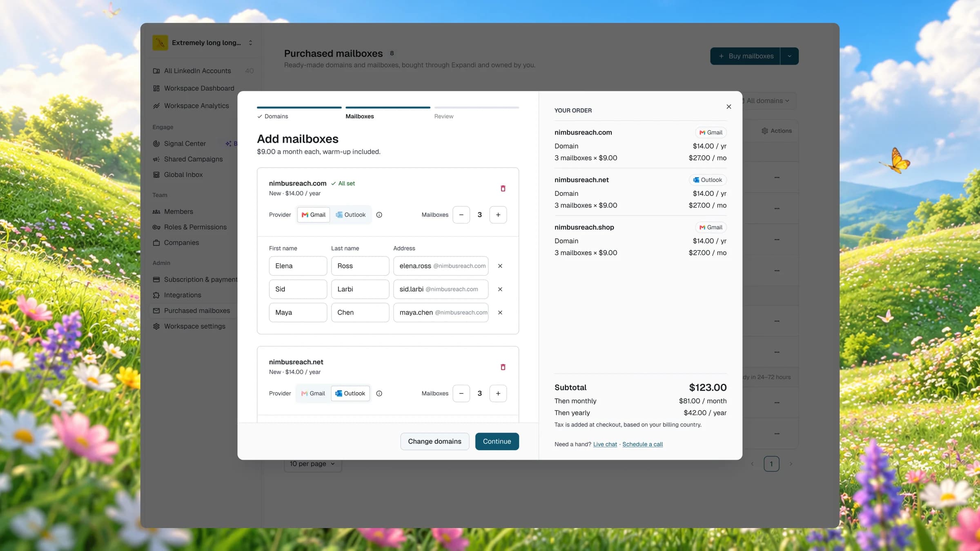Edit the maya.chen address field
This screenshot has height=551, width=980.
(441, 312)
